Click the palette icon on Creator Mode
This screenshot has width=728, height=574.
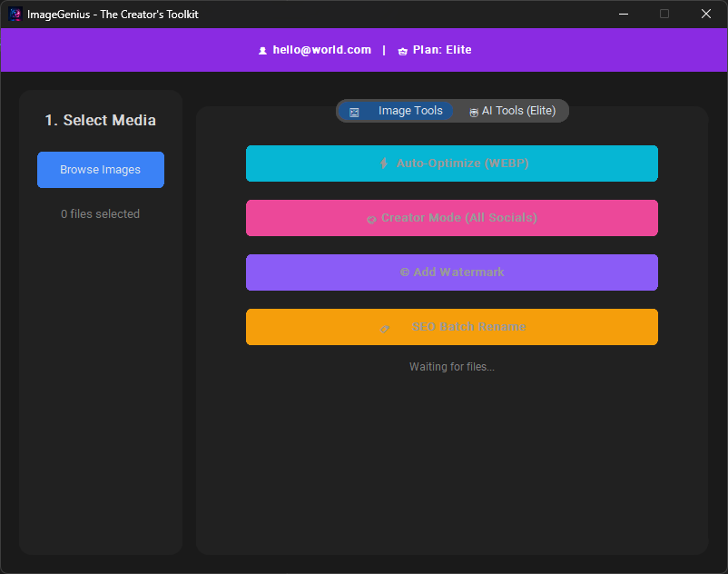pos(371,219)
